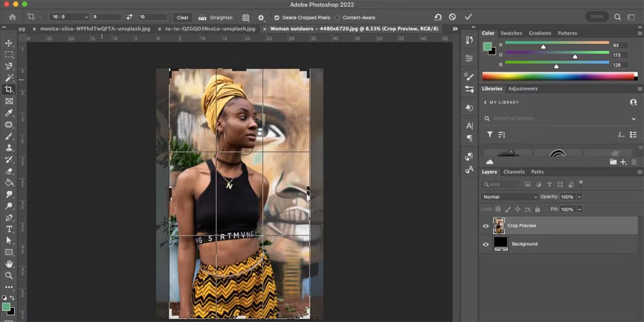Switch to the Swatches tab
Viewport: 644px width, 322px height.
click(511, 33)
